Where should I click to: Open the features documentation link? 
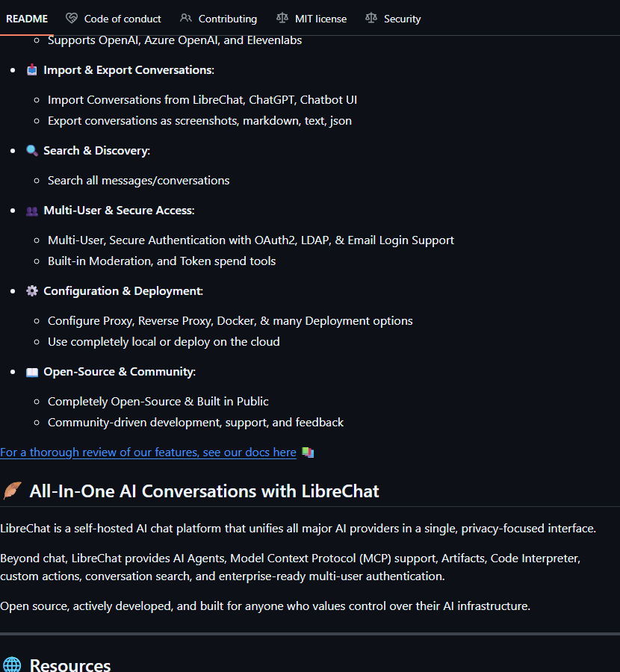(x=148, y=452)
